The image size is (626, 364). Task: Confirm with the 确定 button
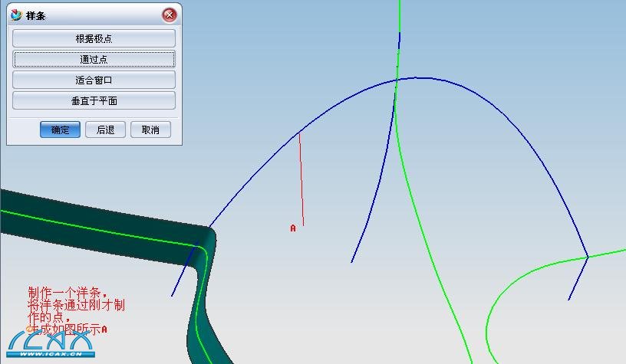[x=60, y=130]
